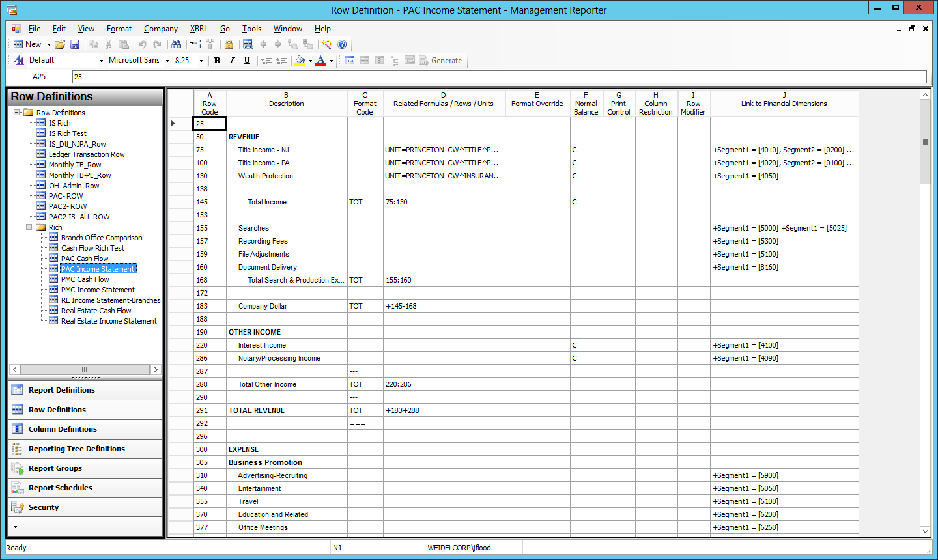Collapse the Row Definitions root folder
This screenshot has height=560, width=938.
click(17, 113)
